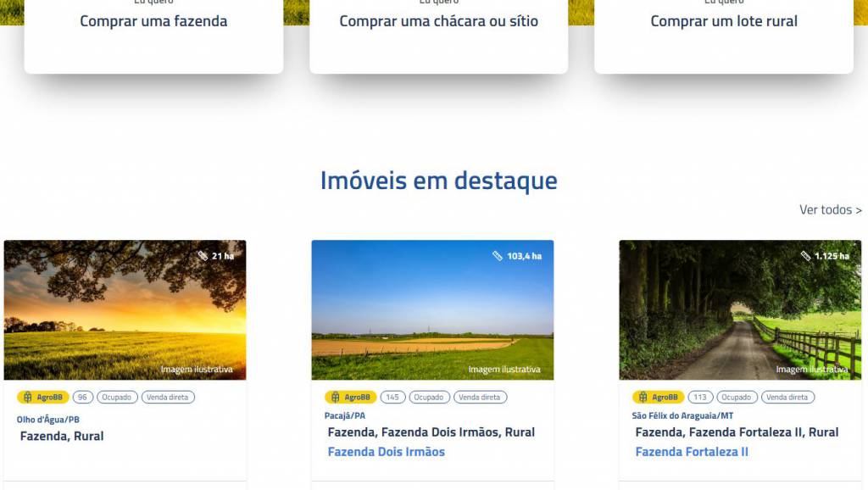
Task: Select Ocupado tag on Olho d'Água listing
Action: click(x=117, y=397)
